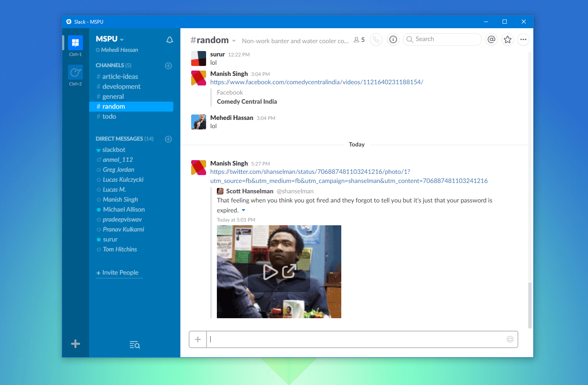Click surur's avatar in the chat
This screenshot has height=385, width=588.
point(199,58)
